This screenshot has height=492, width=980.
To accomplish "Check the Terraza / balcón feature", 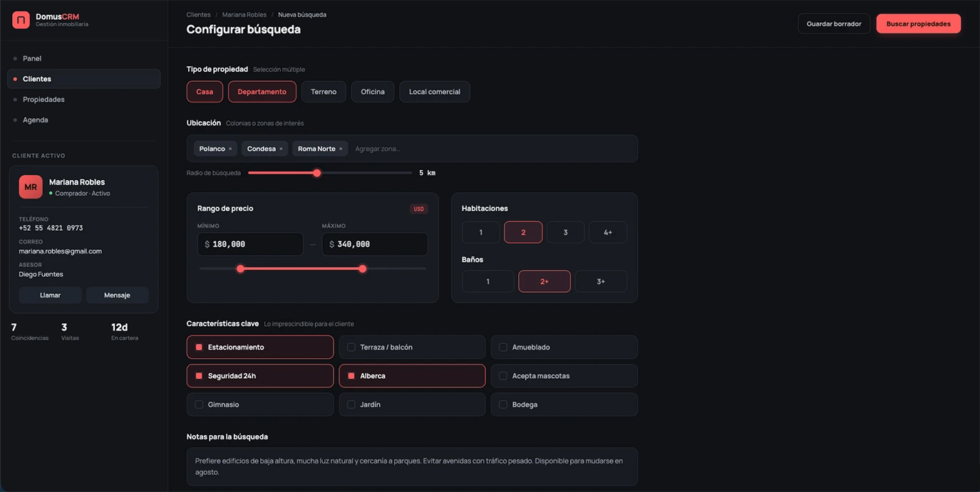I will 412,347.
